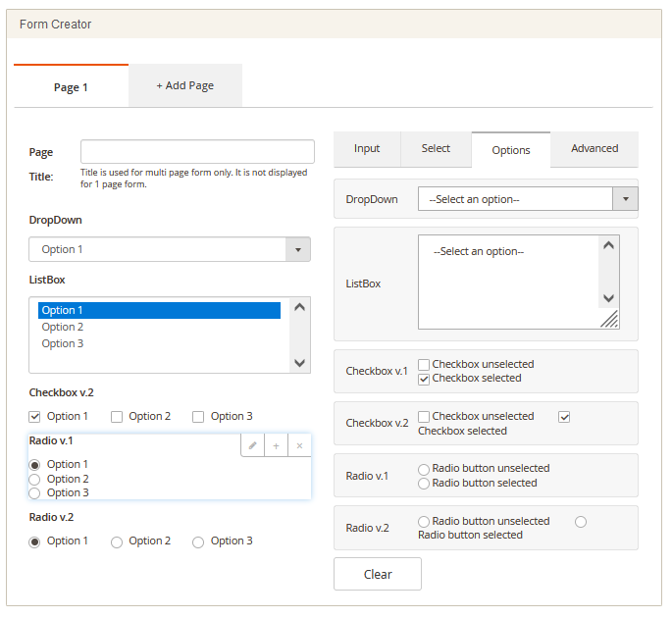The height and width of the screenshot is (618, 672).
Task: Click the Page Title input field
Action: tap(197, 151)
